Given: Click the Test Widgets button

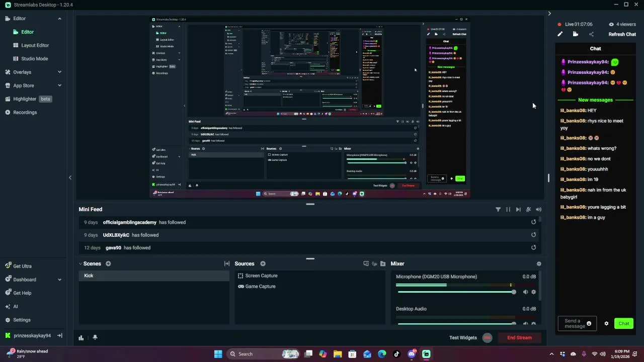Looking at the screenshot, I should pyautogui.click(x=463, y=338).
